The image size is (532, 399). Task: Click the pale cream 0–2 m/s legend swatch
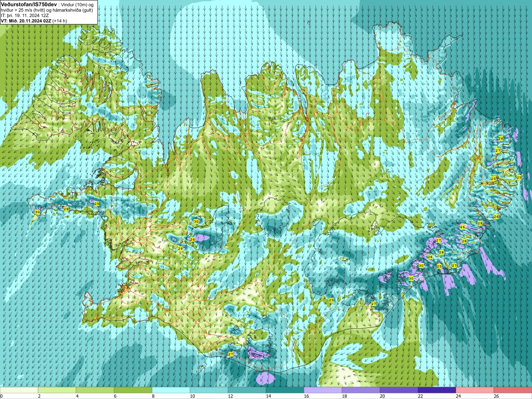(19, 390)
